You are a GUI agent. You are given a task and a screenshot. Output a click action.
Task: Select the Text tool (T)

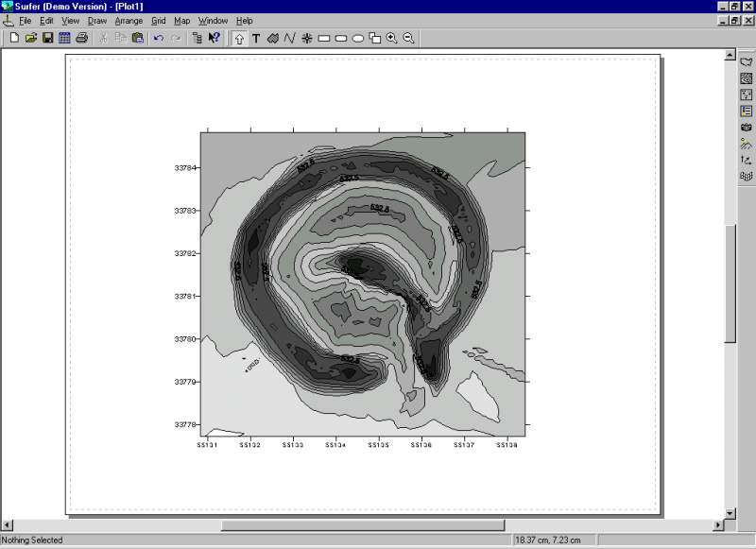pos(256,38)
